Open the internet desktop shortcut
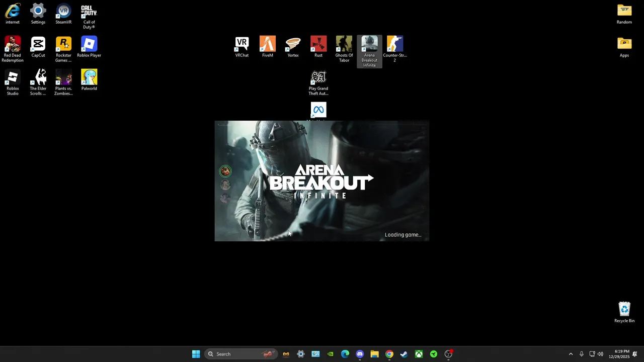Image resolution: width=644 pixels, height=362 pixels. 13,14
